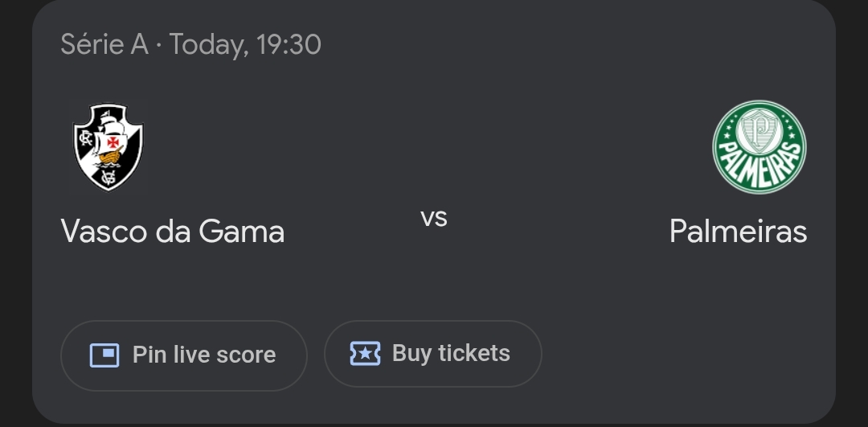The height and width of the screenshot is (427, 868).
Task: Click the blank space right of Buy tickets
Action: [683, 354]
